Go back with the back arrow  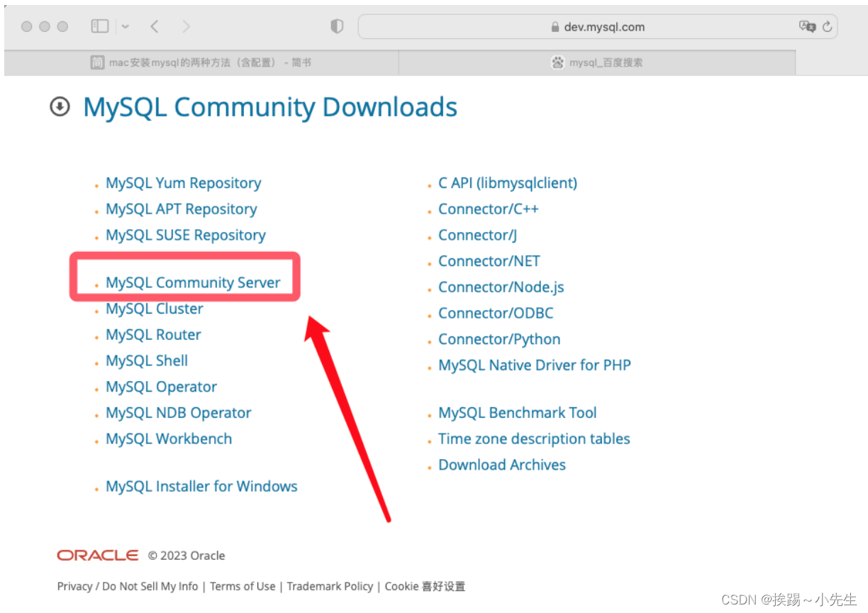pos(154,26)
